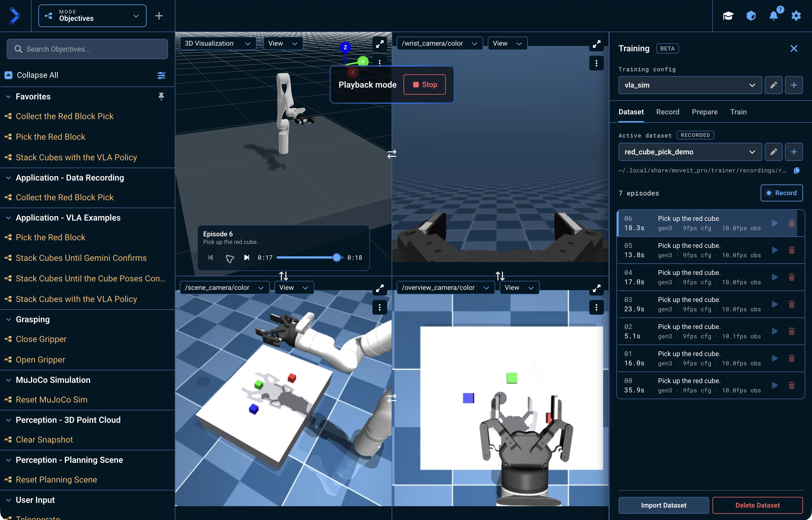Expand overview camera pane to fullscreen
The image size is (812, 520).
[x=596, y=288]
